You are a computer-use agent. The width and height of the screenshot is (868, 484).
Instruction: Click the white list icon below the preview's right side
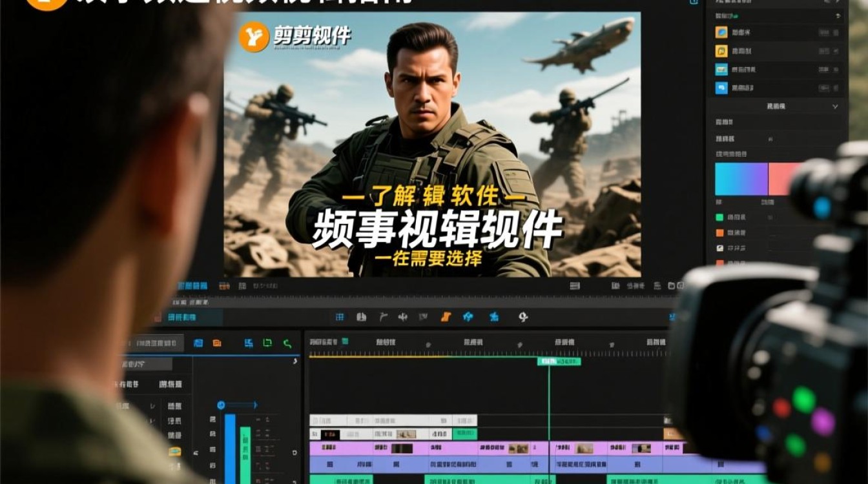coord(575,285)
